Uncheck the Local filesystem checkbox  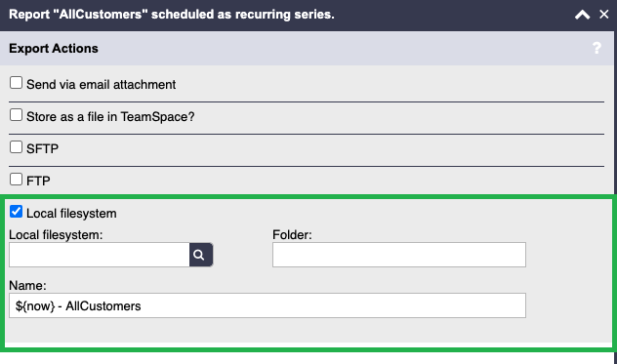(16, 212)
